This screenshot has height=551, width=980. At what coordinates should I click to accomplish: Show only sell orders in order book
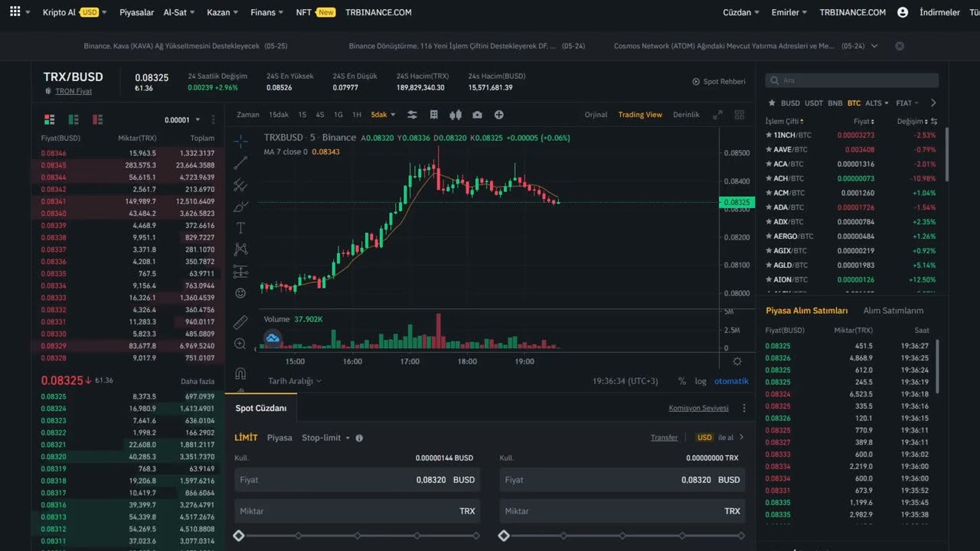(x=97, y=119)
